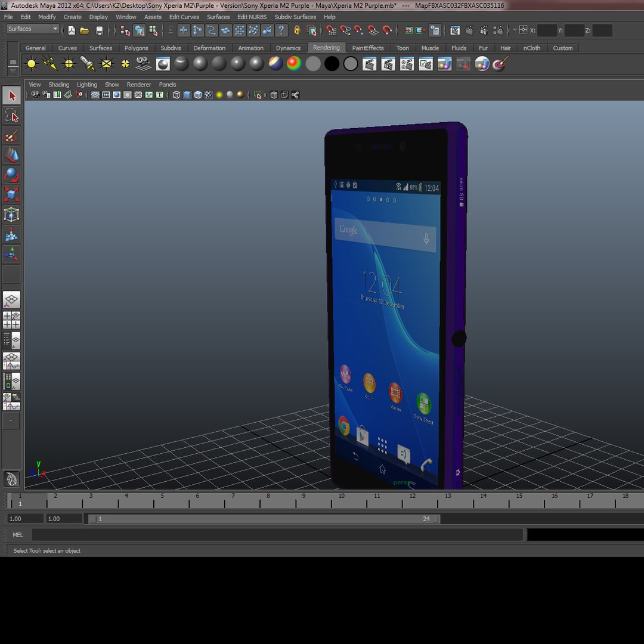The height and width of the screenshot is (644, 644).
Task: Open the Edit NURBS menu
Action: point(252,17)
